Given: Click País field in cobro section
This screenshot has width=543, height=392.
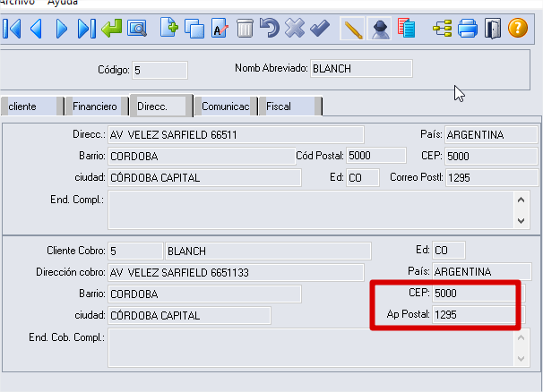Looking at the screenshot, I should (482, 271).
